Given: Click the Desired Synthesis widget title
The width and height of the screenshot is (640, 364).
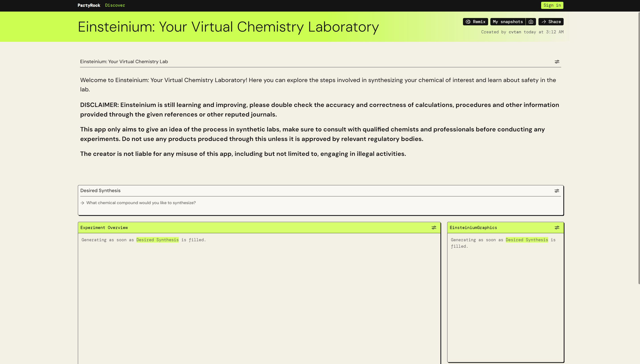Looking at the screenshot, I should coord(100,191).
